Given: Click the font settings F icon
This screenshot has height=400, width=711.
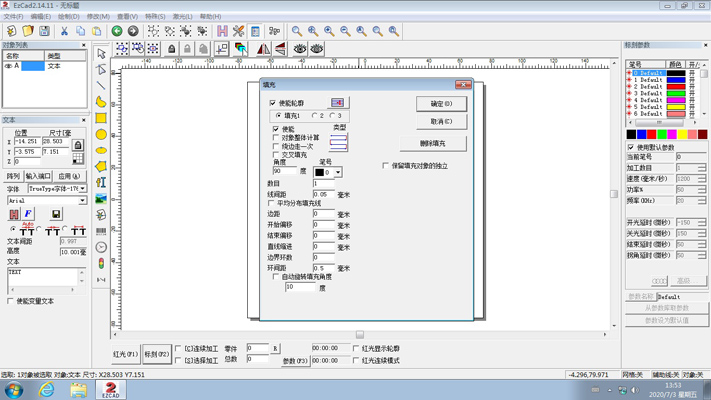Looking at the screenshot, I should coord(29,213).
